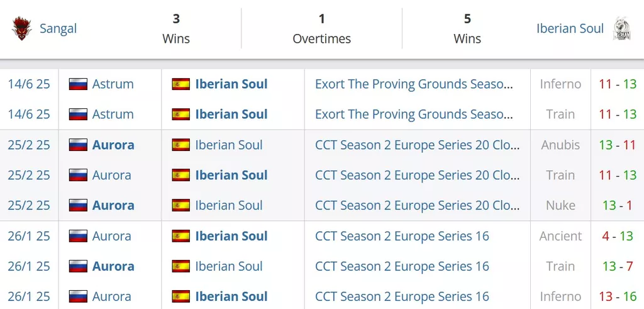Open the Sangal team link
The height and width of the screenshot is (309, 644).
[x=58, y=29]
